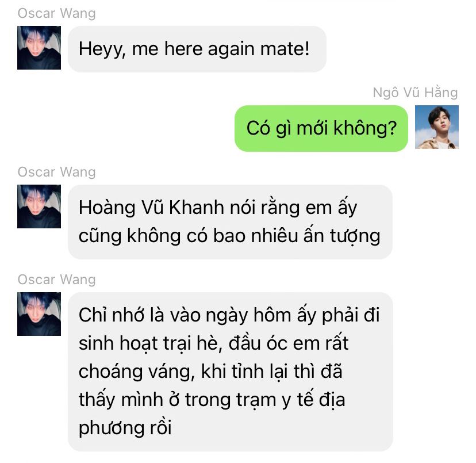Tap the word "không?" in the green bubble
This screenshot has height=463, width=476.
tap(365, 128)
